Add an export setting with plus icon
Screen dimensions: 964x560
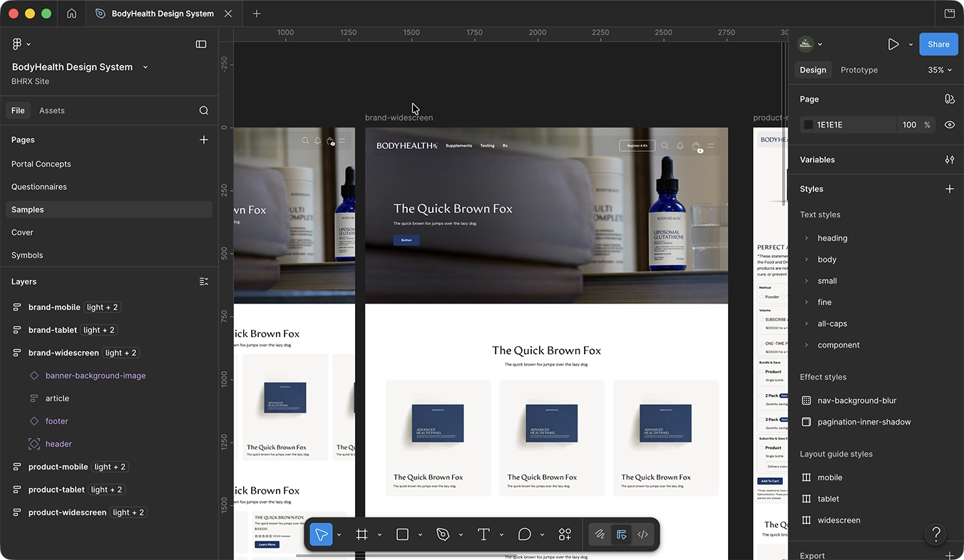coord(950,556)
